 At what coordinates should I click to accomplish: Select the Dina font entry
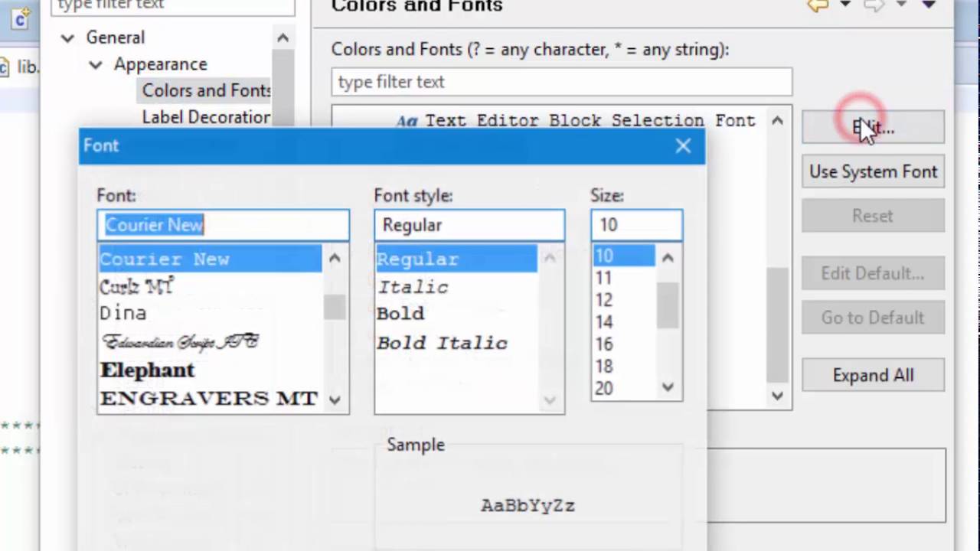123,313
